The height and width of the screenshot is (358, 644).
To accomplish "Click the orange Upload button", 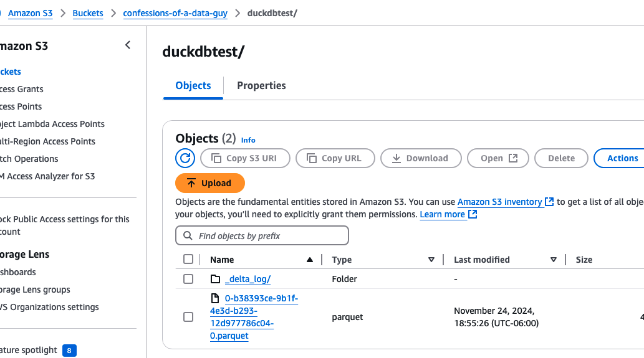I will point(210,183).
